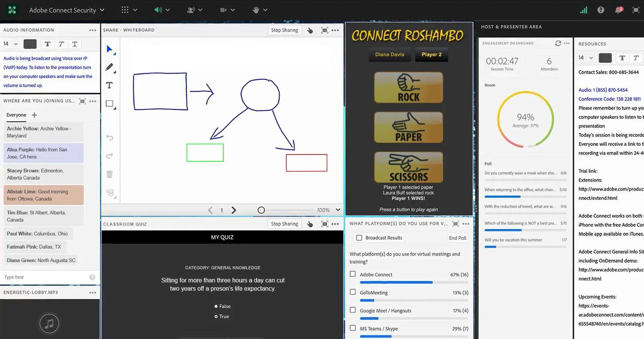Select the whiteboard selection arrow tool
644x339 pixels.
click(110, 49)
